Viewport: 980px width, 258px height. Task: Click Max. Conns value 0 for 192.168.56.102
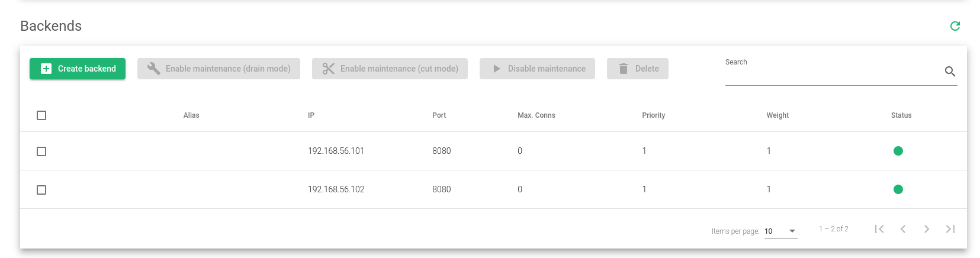coord(520,189)
